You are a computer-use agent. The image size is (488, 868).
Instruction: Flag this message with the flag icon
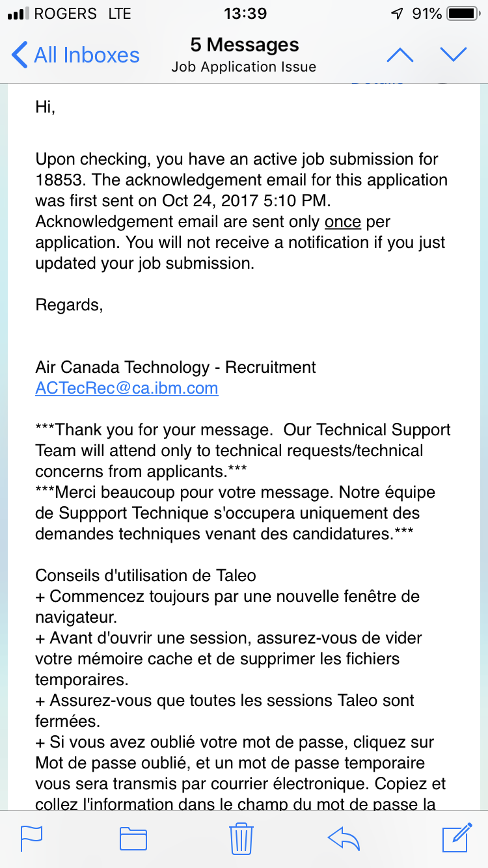[x=32, y=838]
